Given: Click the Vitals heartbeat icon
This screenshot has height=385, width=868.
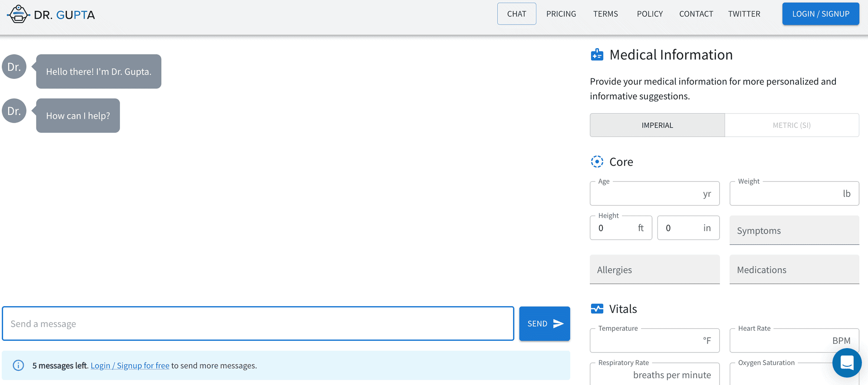Looking at the screenshot, I should point(597,309).
